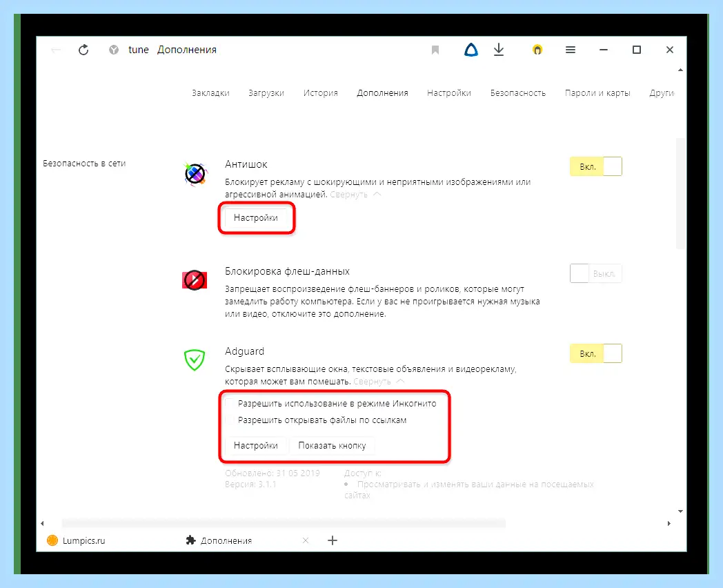Open Adguard Настройки button
The width and height of the screenshot is (723, 588).
[x=256, y=446]
